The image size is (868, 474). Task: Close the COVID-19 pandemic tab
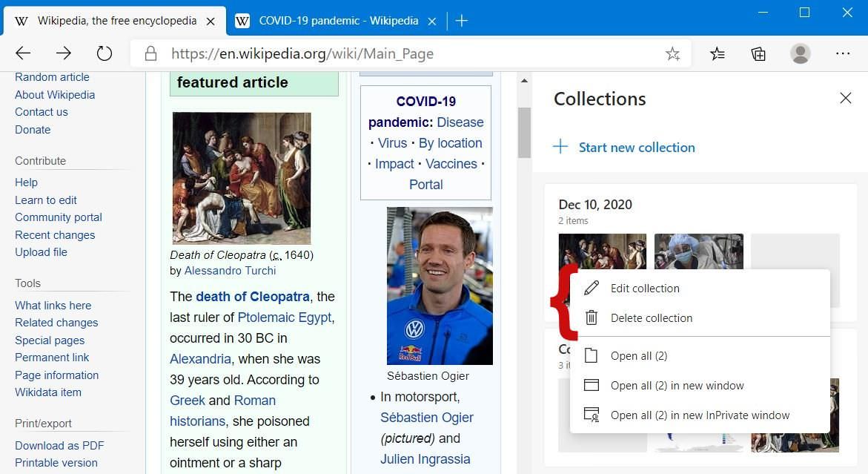(x=432, y=22)
